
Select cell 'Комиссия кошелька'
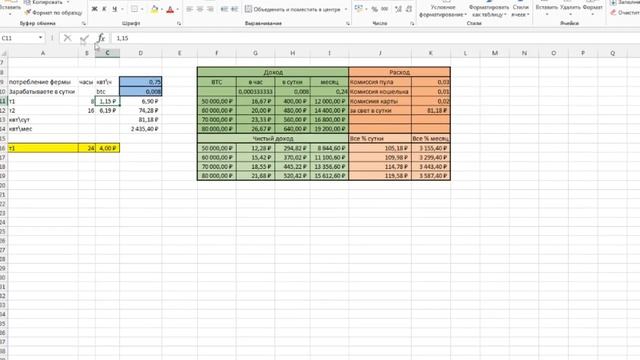380,91
